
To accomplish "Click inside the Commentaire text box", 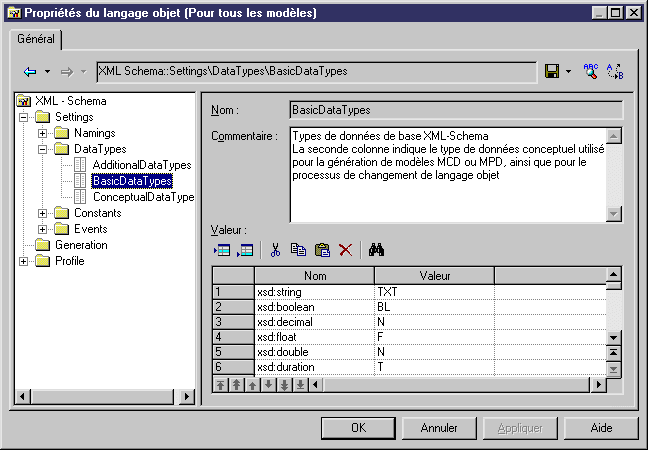I will click(x=448, y=173).
